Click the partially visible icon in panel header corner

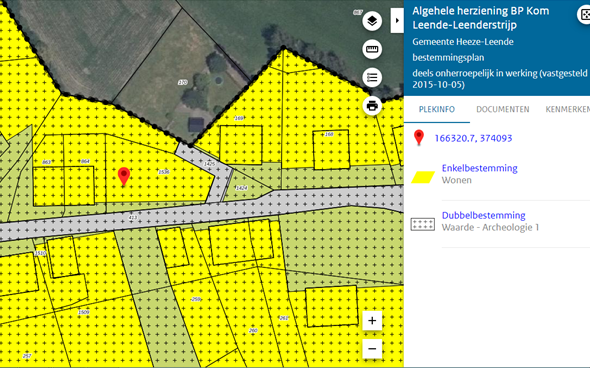click(x=584, y=15)
